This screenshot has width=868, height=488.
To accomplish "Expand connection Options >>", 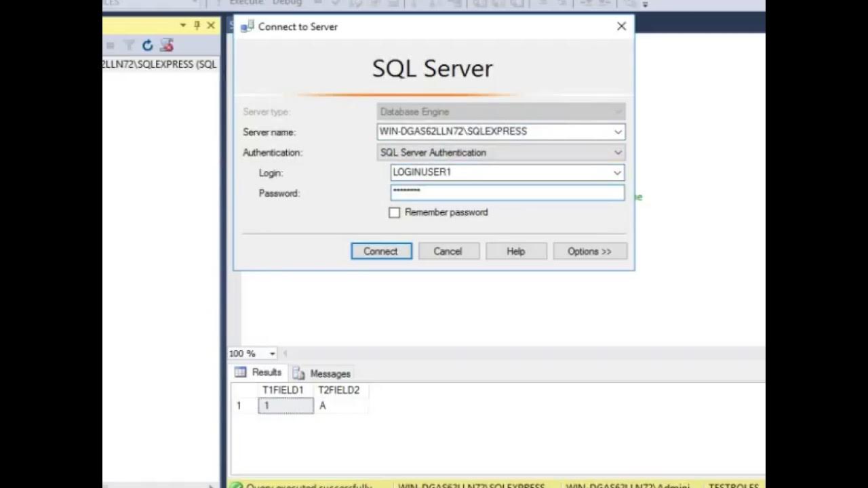I will coord(590,251).
